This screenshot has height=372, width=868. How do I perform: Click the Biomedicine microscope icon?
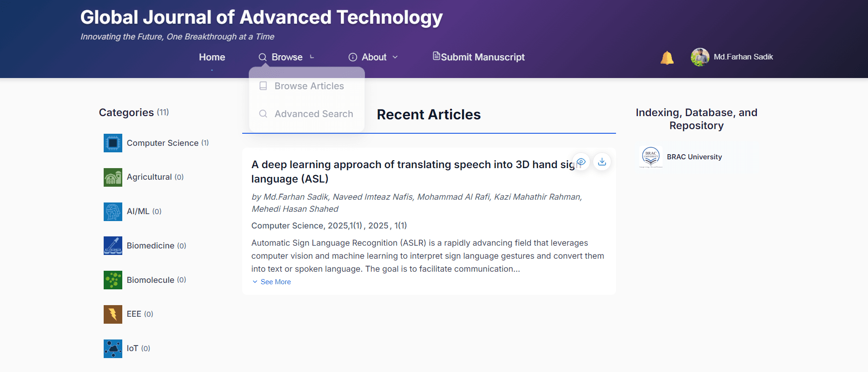click(x=113, y=246)
